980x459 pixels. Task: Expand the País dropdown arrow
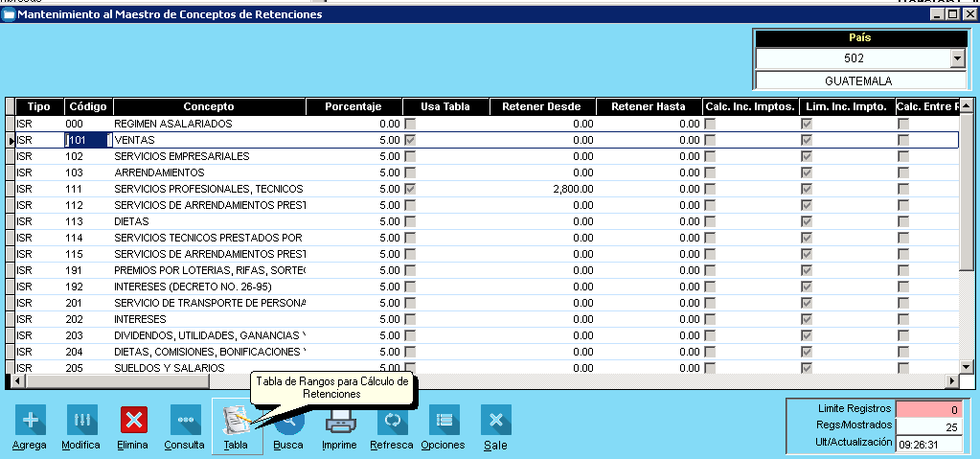(x=956, y=59)
